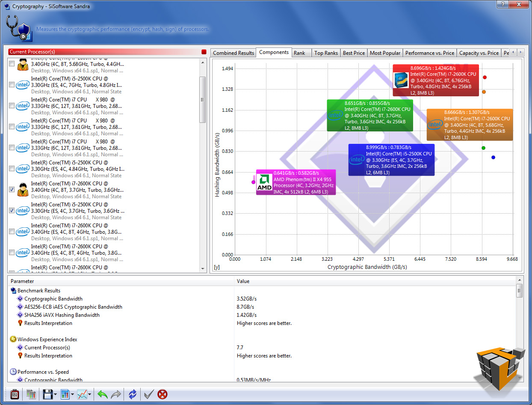The width and height of the screenshot is (532, 405).
Task: Click user avatar icon of 3.7GHz i7-2600K row
Action: pyautogui.click(x=23, y=189)
